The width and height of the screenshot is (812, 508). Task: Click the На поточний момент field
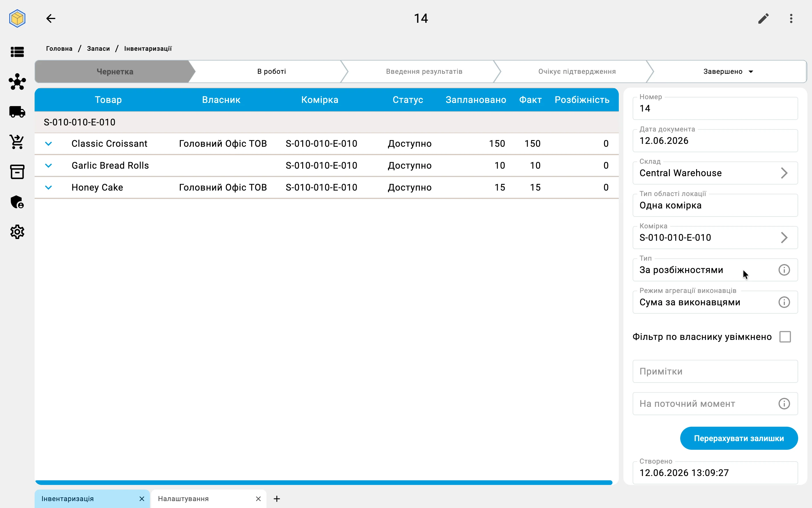point(715,404)
